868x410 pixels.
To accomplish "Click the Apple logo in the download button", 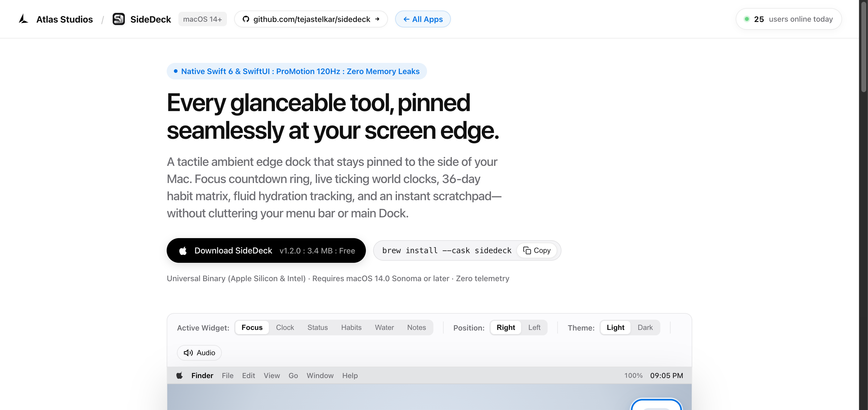I will click(183, 251).
